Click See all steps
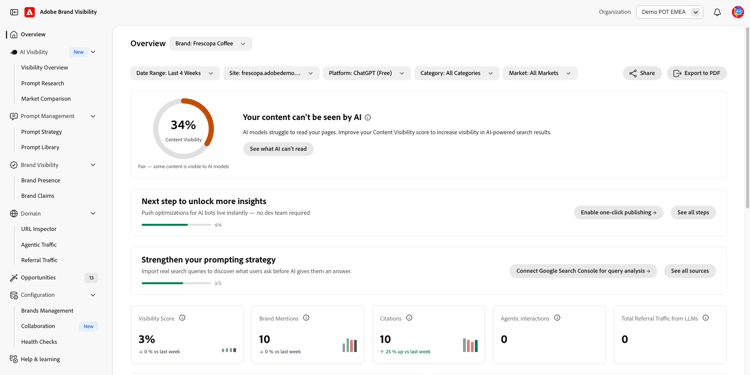This screenshot has width=750, height=375. click(693, 212)
